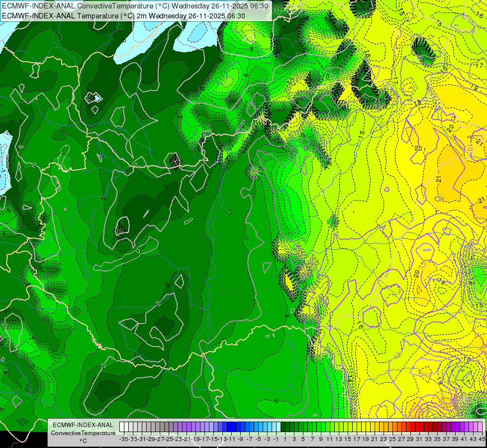Click the '°C' unit label in the legend

(83, 441)
